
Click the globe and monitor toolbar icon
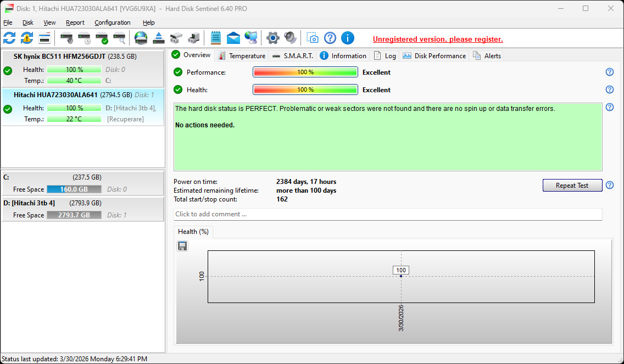point(250,38)
